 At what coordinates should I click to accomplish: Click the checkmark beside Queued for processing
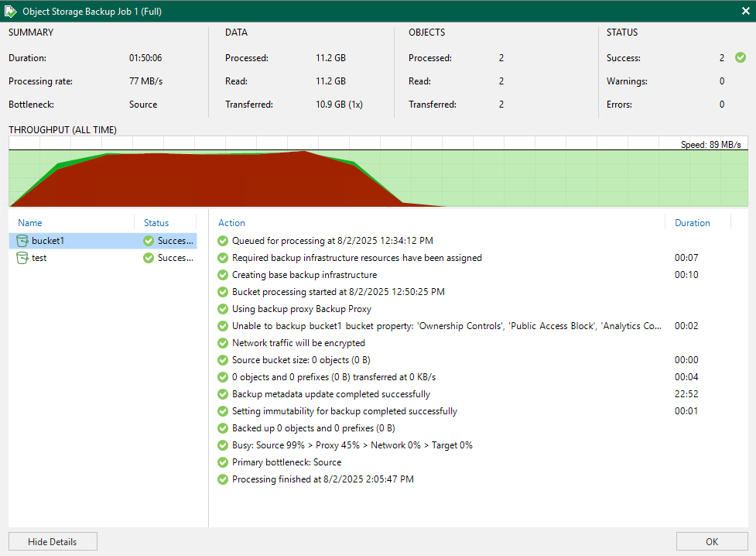223,240
